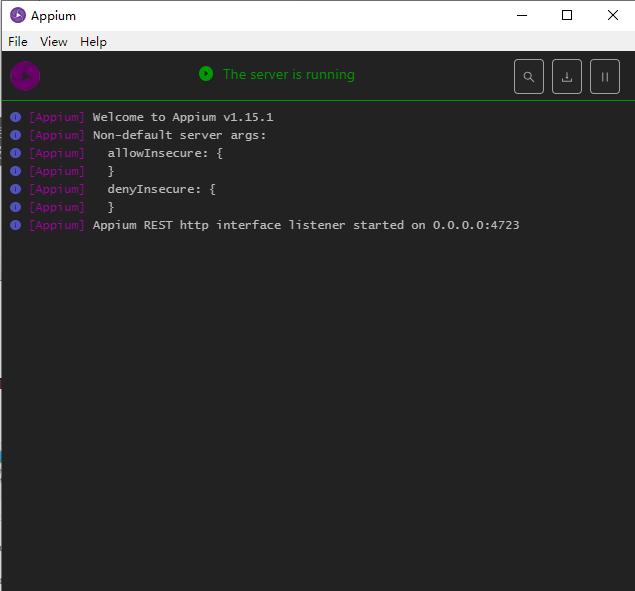The height and width of the screenshot is (591, 635).
Task: Click 'The server is running' status text
Action: (x=289, y=74)
